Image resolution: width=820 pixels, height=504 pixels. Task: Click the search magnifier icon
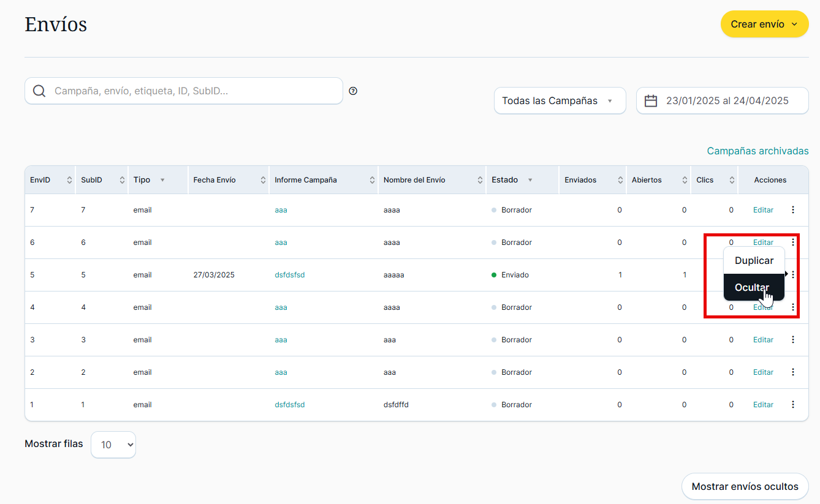(x=39, y=91)
